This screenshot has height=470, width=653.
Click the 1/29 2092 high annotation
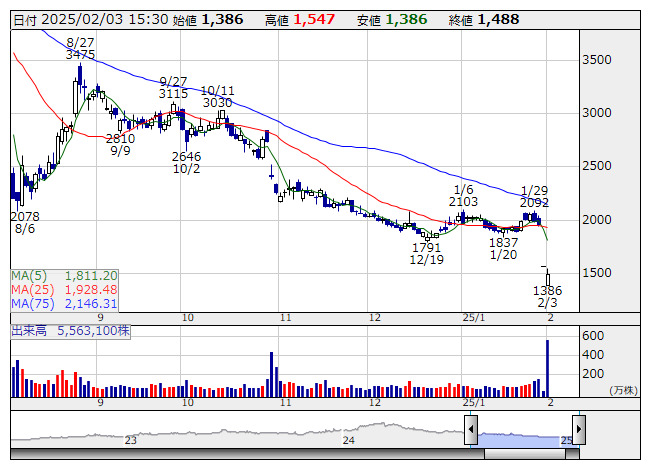[x=534, y=196]
